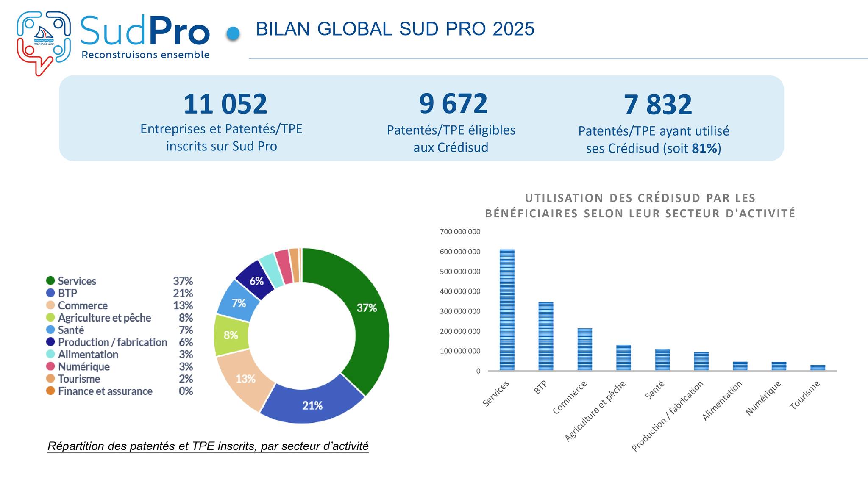Click the Tourisme bar in the chart

pyautogui.click(x=818, y=368)
